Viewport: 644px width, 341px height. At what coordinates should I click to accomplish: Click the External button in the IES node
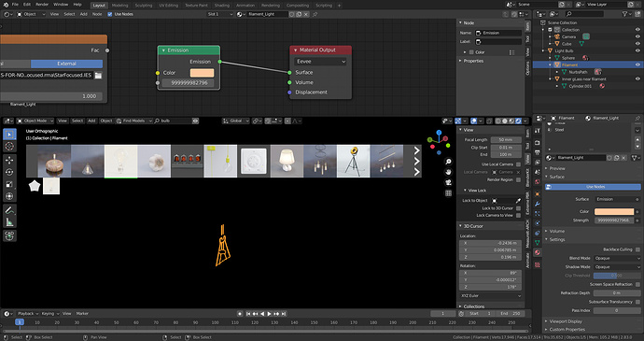[66, 64]
